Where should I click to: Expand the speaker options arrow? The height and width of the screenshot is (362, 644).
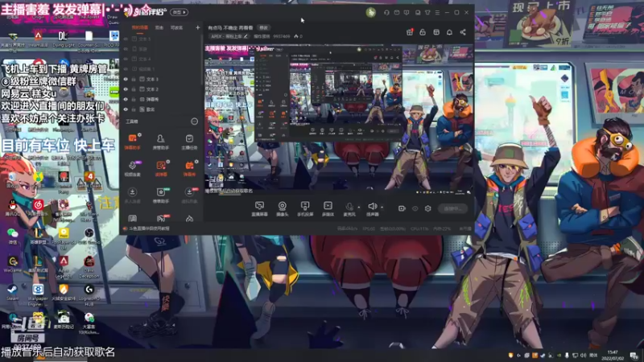pos(382,208)
